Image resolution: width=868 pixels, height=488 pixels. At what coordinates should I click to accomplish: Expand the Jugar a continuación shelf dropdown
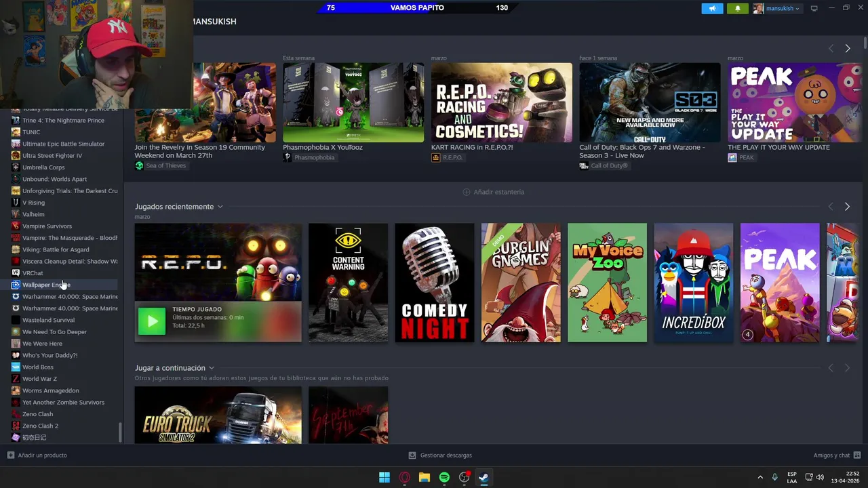click(212, 368)
